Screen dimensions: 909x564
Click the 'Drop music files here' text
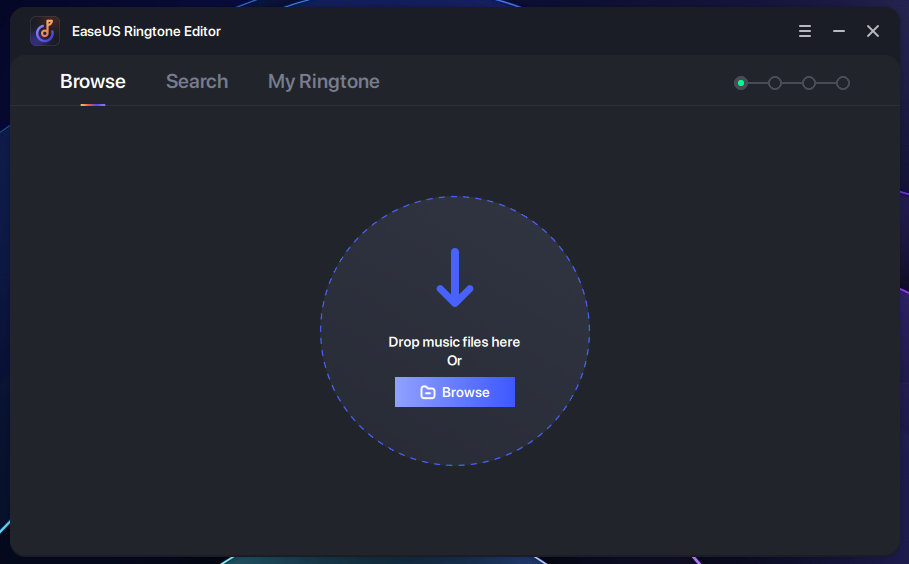[454, 342]
